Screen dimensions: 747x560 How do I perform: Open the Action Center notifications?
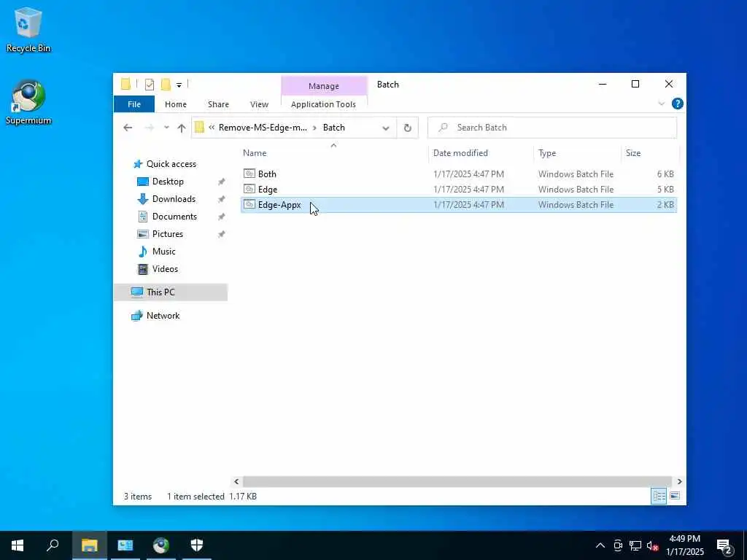pos(724,546)
